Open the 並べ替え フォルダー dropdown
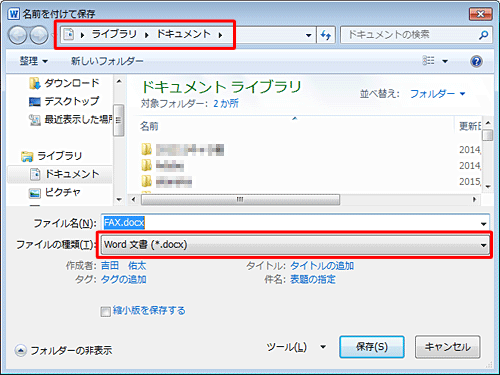 click(437, 94)
